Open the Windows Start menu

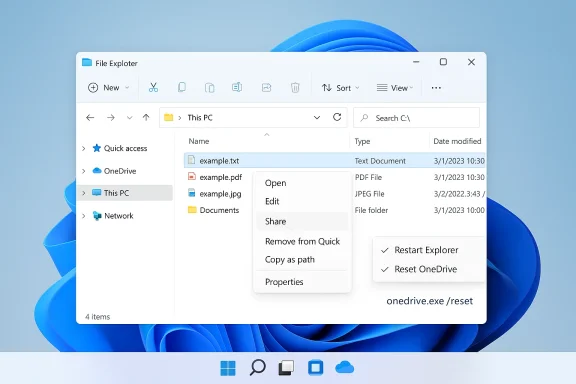click(x=228, y=368)
